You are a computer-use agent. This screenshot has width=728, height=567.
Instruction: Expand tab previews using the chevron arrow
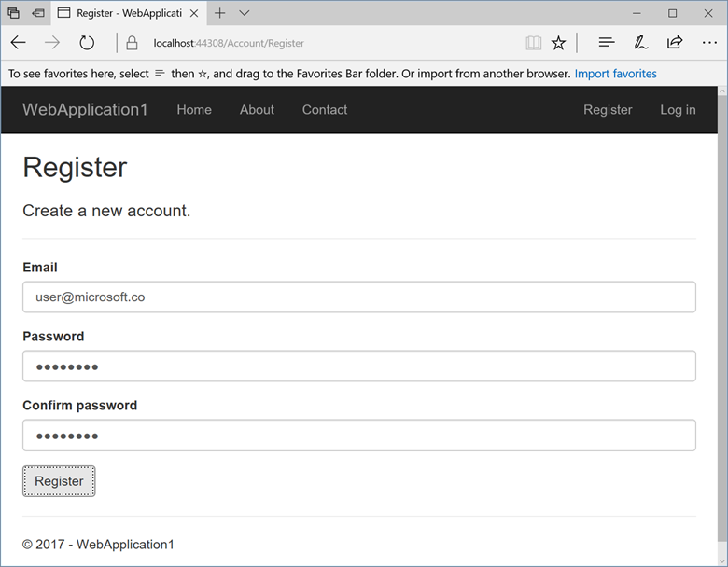pyautogui.click(x=245, y=13)
